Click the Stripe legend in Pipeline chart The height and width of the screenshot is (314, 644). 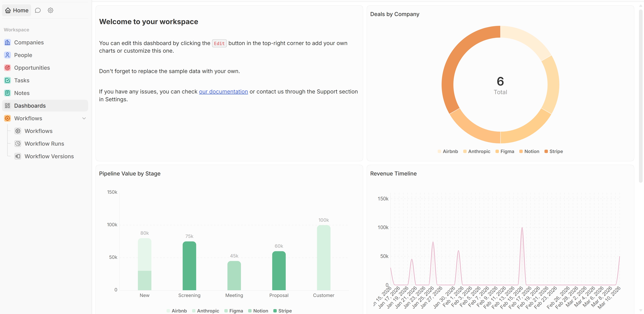tap(282, 311)
